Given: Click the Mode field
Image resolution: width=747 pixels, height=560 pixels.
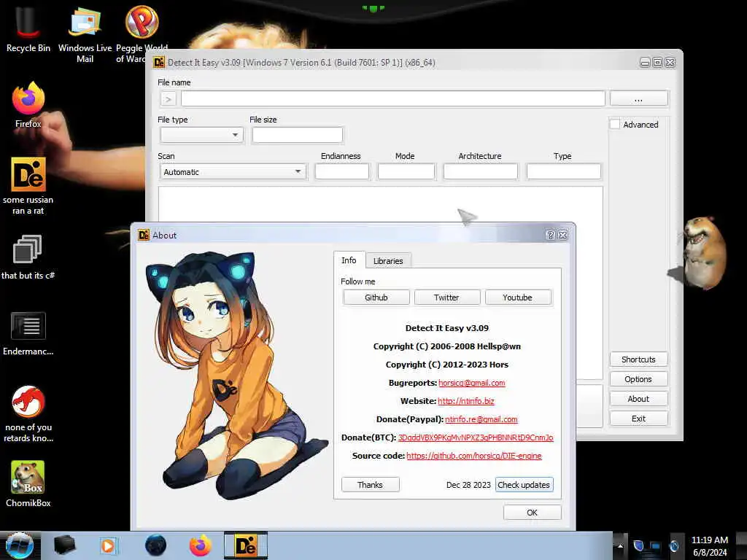Looking at the screenshot, I should (x=406, y=171).
